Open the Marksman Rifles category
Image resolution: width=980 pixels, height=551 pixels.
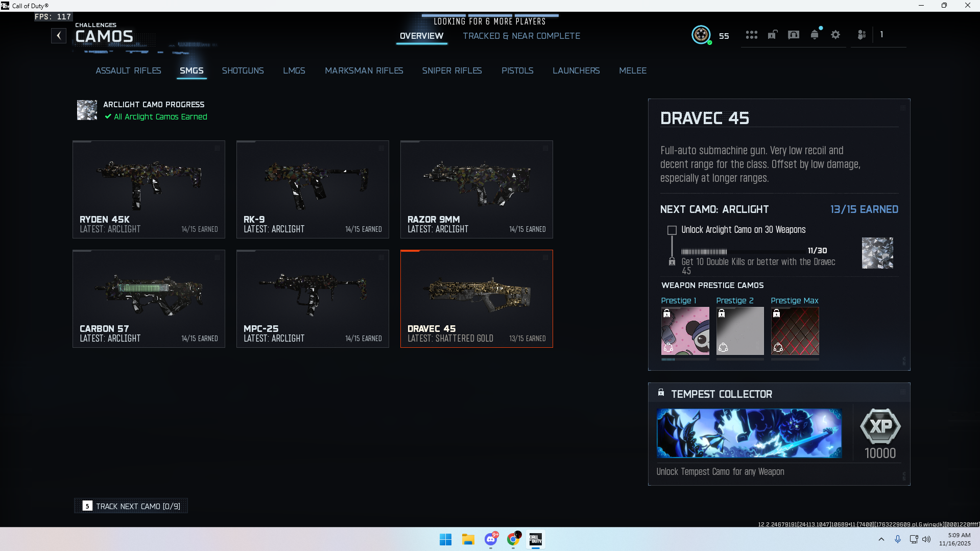(x=364, y=70)
